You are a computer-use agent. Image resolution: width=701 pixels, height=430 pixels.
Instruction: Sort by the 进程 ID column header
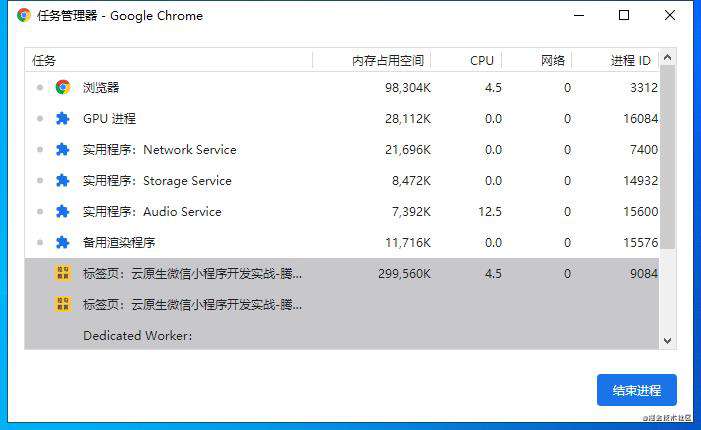[x=615, y=60]
